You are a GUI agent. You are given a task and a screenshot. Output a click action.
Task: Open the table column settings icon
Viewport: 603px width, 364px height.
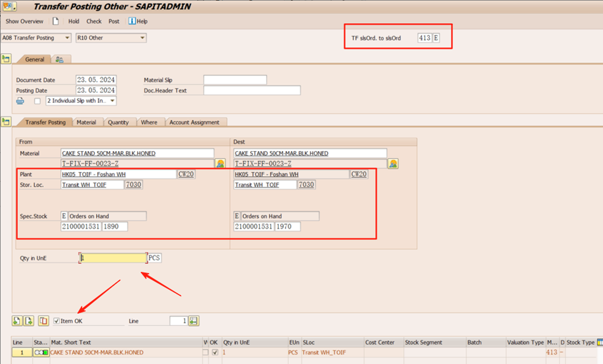pos(599,342)
